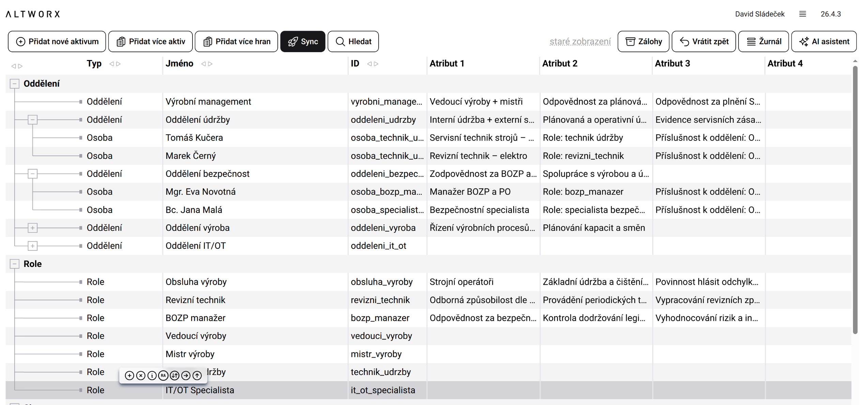The image size is (868, 405).
Task: Click the plus icon in row toolbar
Action: tap(129, 375)
